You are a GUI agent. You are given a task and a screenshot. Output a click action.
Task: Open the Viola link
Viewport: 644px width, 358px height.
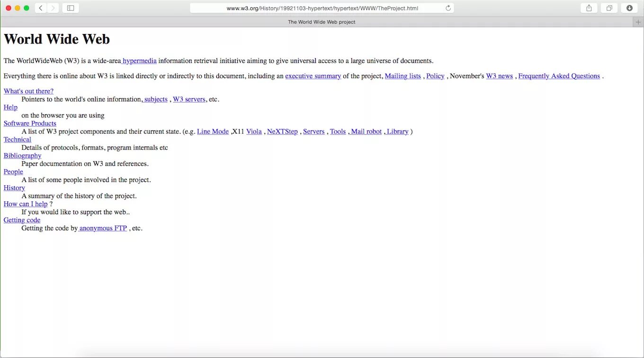[254, 131]
